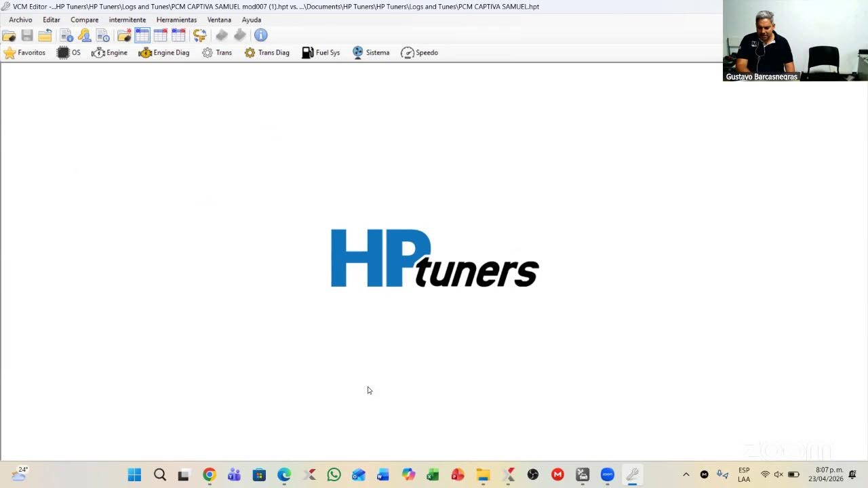
Task: Click the floppy disk save icon
Action: (x=27, y=35)
